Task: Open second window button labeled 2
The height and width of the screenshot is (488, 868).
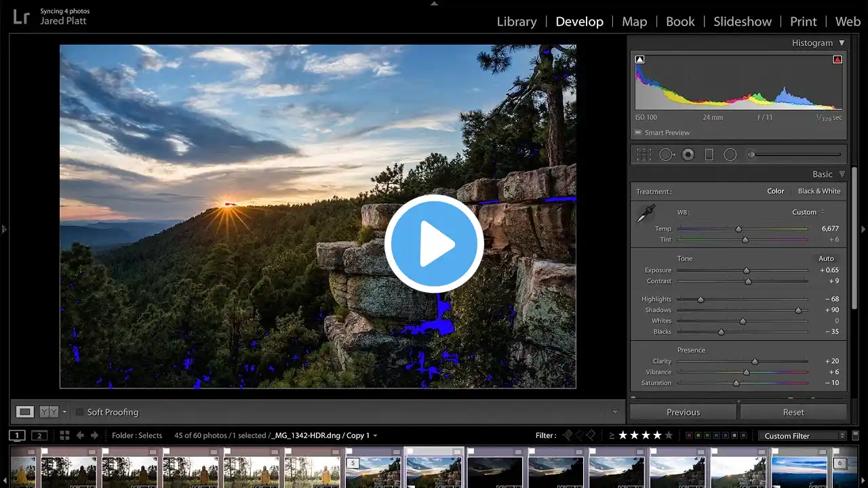Action: tap(39, 435)
